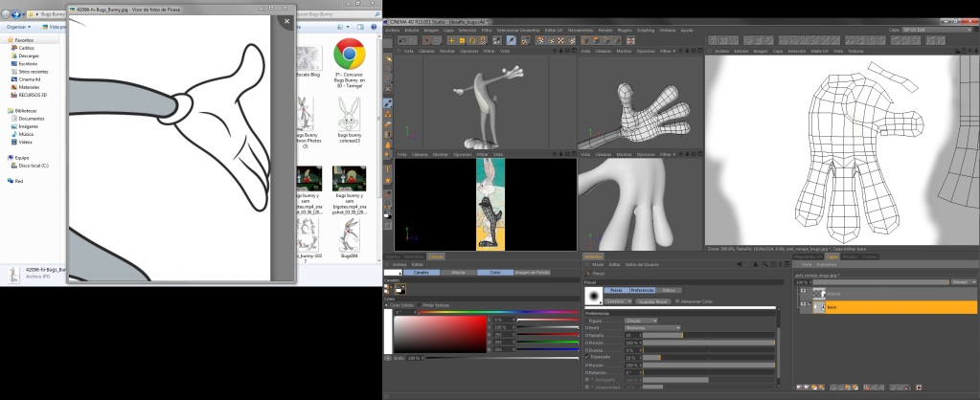This screenshot has width=980, height=400.
Task: Click the Mezcla button in Colores panel
Action: click(x=458, y=272)
